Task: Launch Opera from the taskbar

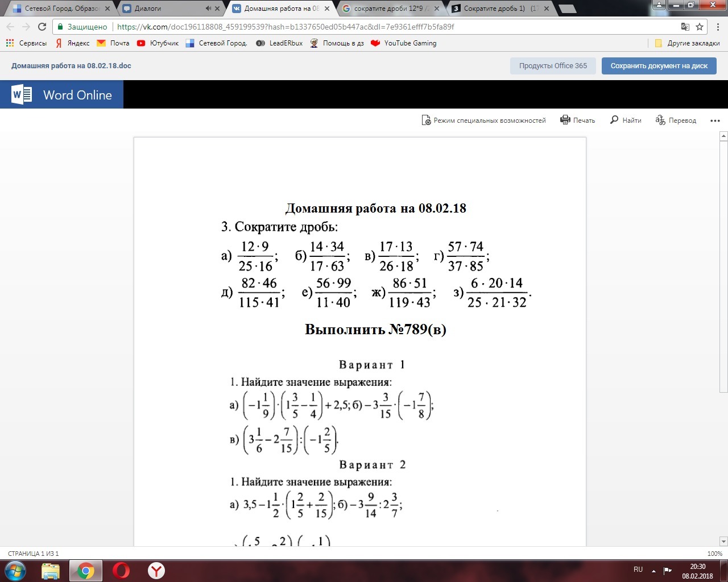Action: pos(119,571)
